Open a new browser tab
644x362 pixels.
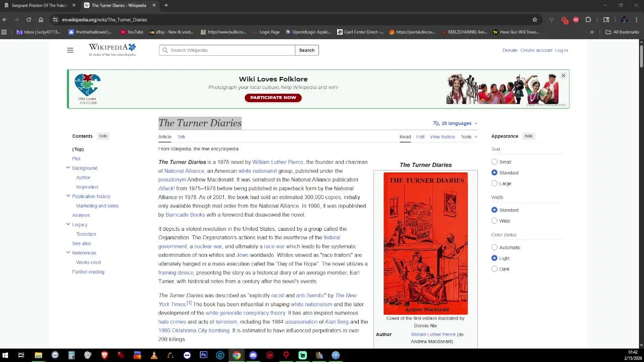point(166,6)
